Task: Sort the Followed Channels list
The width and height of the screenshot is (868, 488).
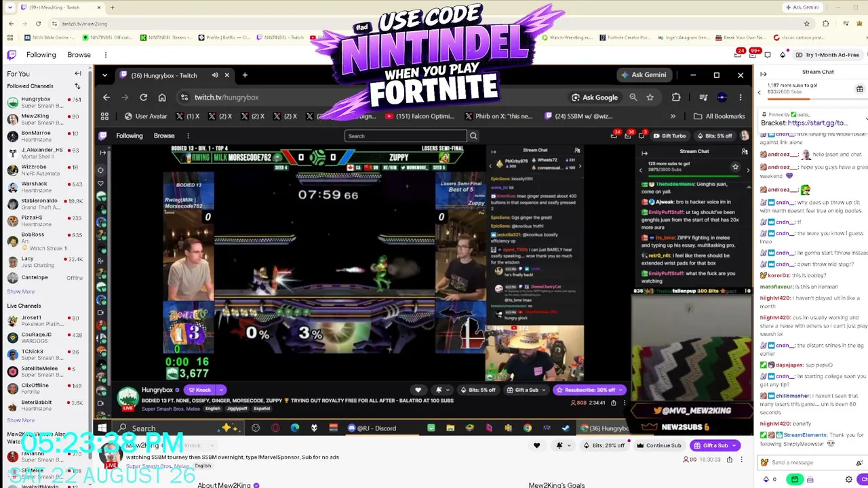Action: point(77,86)
